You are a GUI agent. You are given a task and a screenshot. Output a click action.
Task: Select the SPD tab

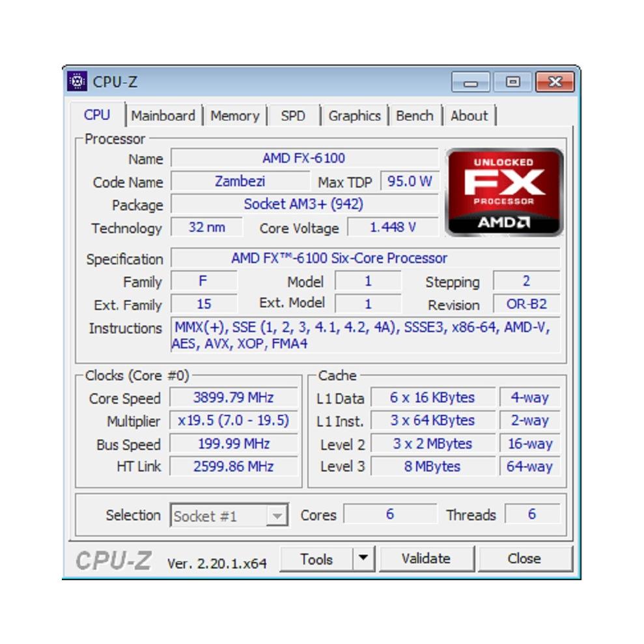[x=293, y=116]
